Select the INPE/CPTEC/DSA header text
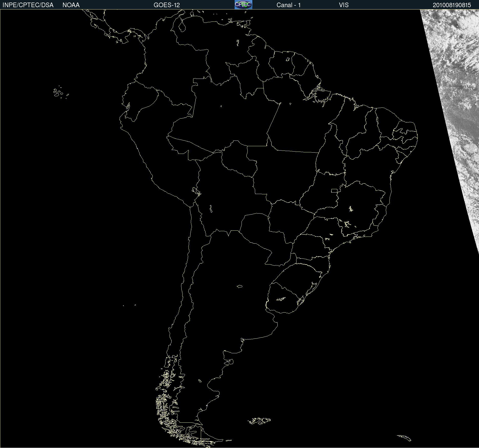Screen dimensions: 479x448 28,5
